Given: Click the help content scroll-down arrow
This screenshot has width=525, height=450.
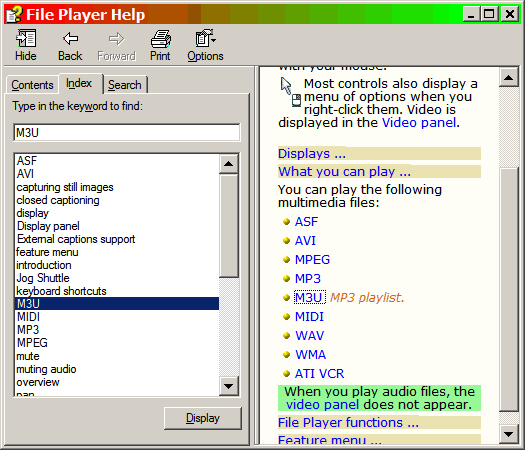Looking at the screenshot, I should point(509,434).
